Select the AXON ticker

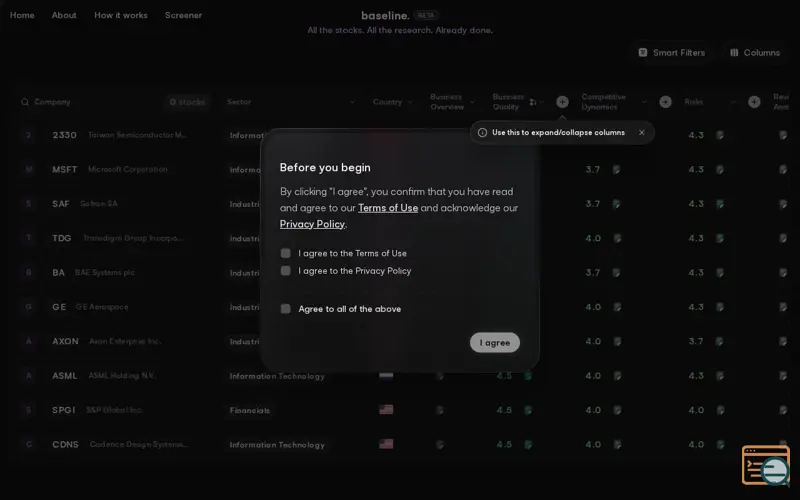click(65, 341)
